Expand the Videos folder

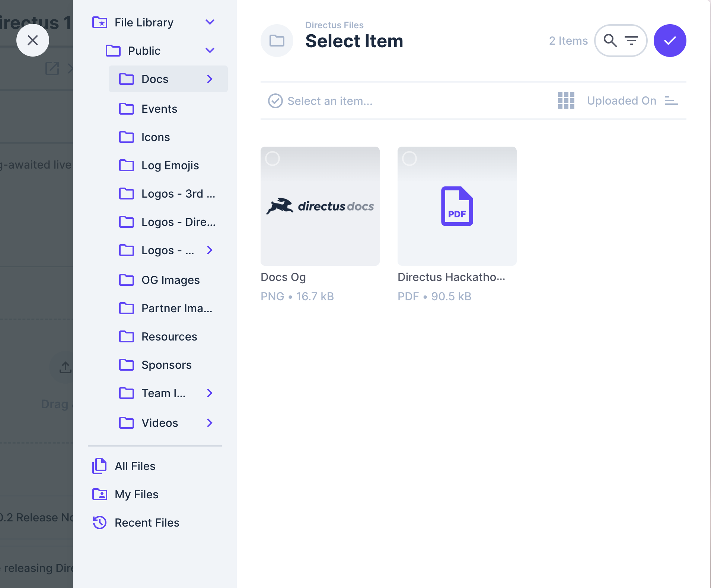tap(210, 423)
